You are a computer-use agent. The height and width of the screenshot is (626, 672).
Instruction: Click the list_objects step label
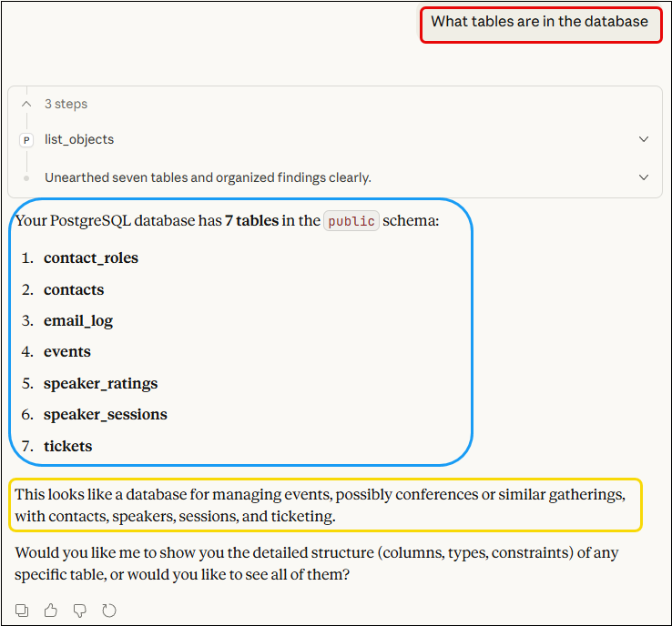[79, 140]
